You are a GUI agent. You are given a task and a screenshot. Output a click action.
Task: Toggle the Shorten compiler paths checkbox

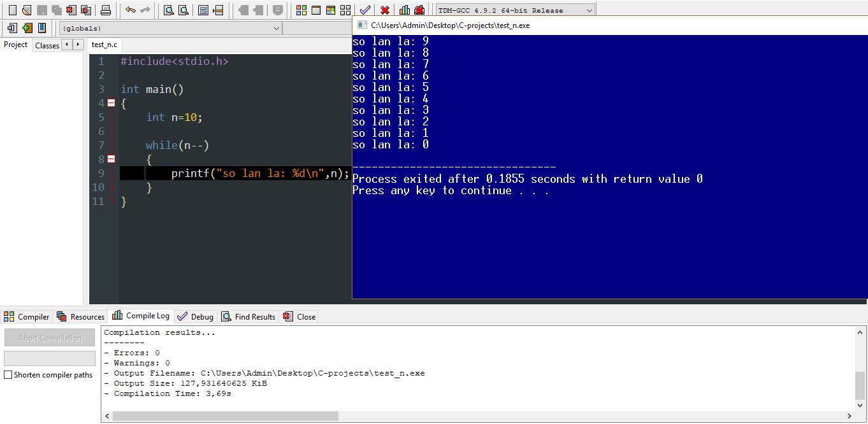tap(8, 375)
